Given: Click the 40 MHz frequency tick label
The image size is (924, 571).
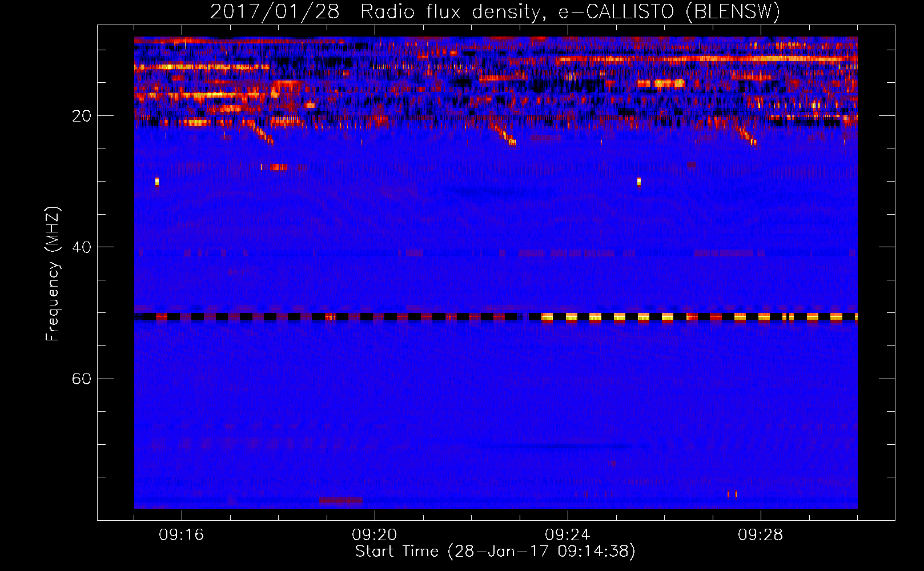Looking at the screenshot, I should pyautogui.click(x=82, y=247).
